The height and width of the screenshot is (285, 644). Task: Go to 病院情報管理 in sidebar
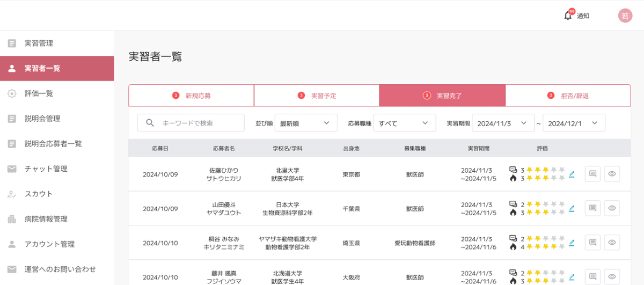46,219
